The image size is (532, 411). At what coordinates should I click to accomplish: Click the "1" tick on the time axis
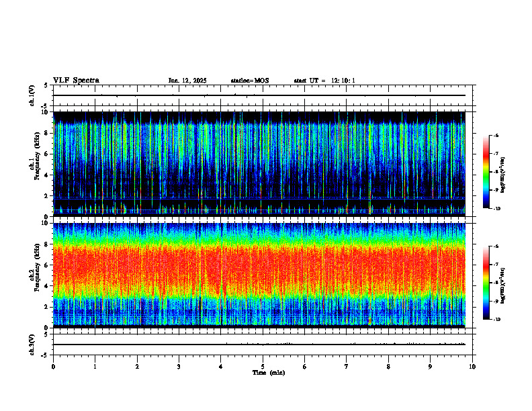coord(95,367)
